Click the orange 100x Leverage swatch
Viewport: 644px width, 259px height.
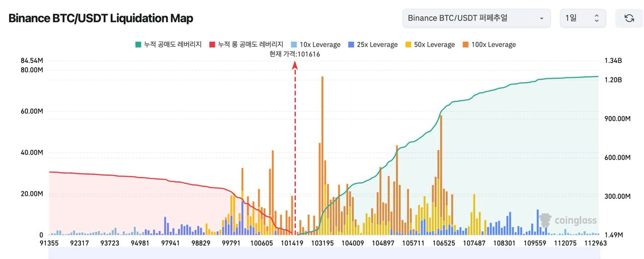pos(465,44)
